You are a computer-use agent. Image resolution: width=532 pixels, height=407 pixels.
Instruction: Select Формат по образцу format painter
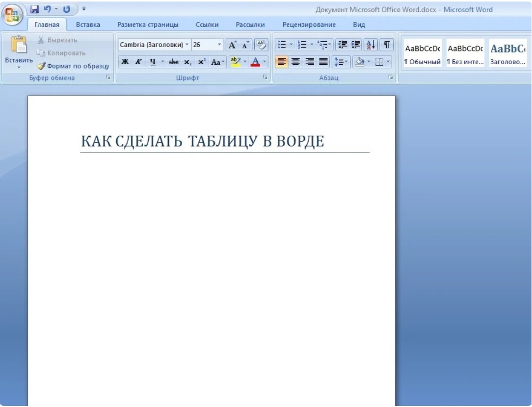(73, 66)
